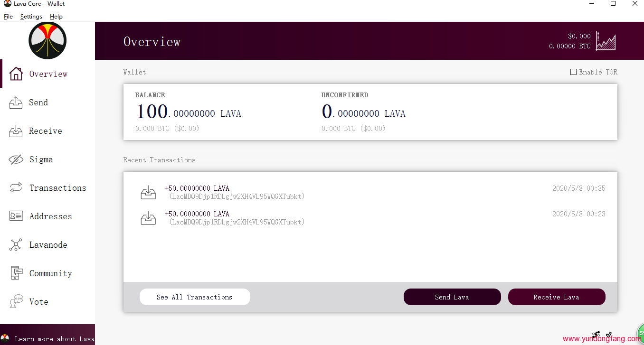Click See All Transactions button
Screen dimensions: 644x345
195,297
